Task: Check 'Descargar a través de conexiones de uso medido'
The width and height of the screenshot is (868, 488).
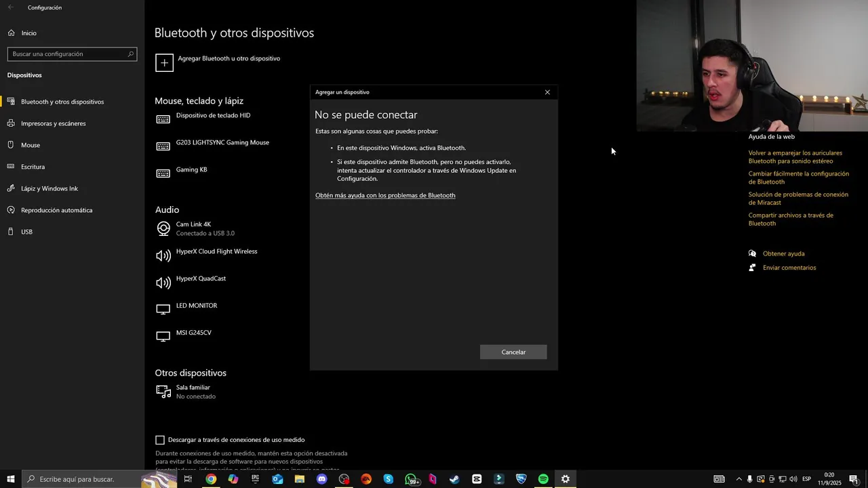Action: 160,440
